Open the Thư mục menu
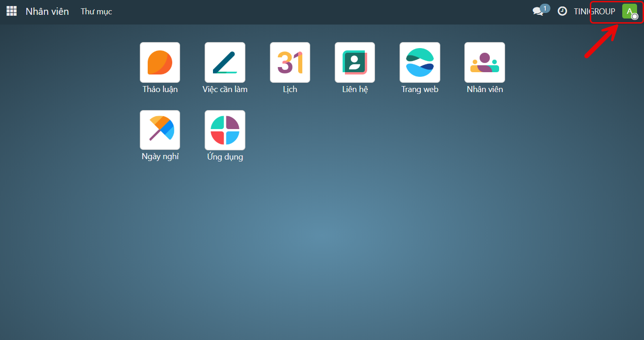Viewport: 644px width, 340px height. click(x=96, y=12)
